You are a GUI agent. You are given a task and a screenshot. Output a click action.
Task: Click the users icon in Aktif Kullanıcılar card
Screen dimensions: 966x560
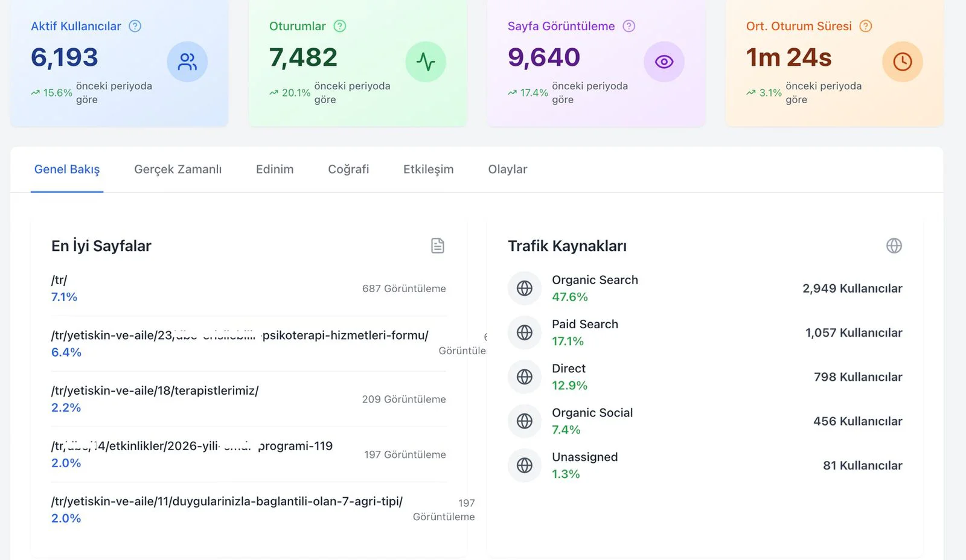187,62
